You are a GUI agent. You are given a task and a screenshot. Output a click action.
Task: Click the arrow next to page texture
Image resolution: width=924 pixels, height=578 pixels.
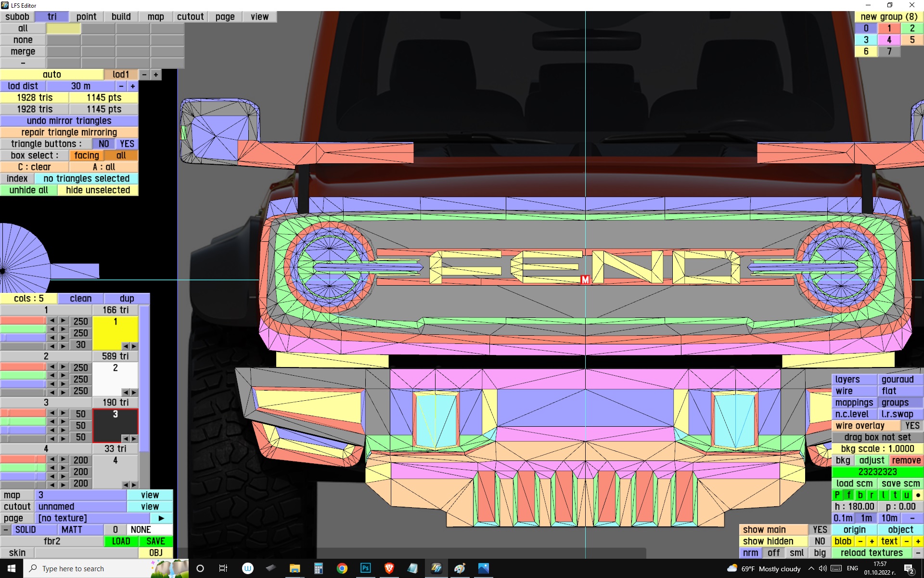tap(161, 518)
